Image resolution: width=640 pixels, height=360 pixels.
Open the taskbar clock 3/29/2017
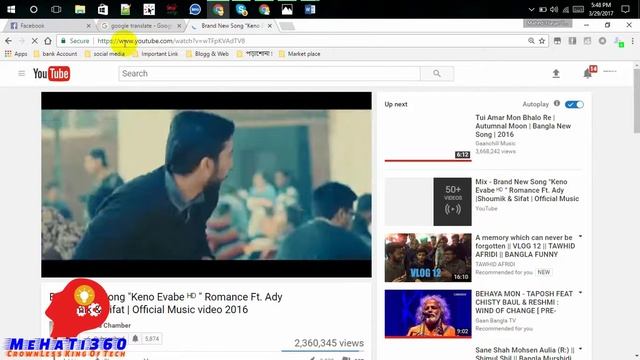[x=600, y=9]
